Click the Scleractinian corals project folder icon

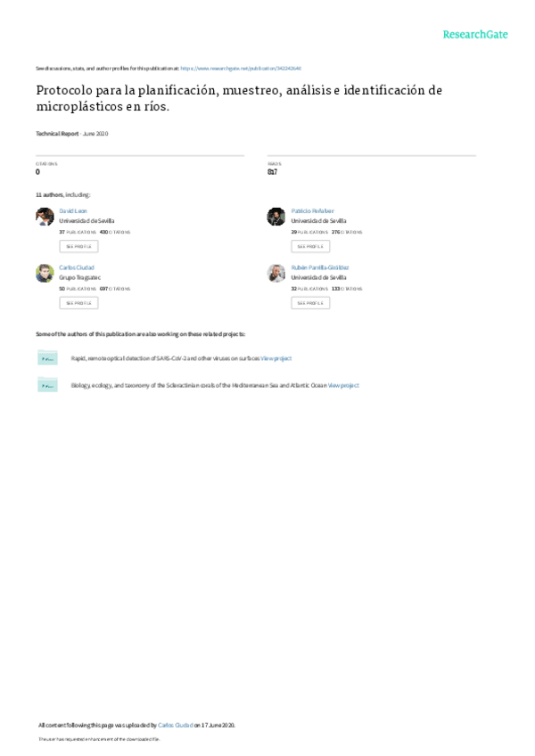click(48, 385)
